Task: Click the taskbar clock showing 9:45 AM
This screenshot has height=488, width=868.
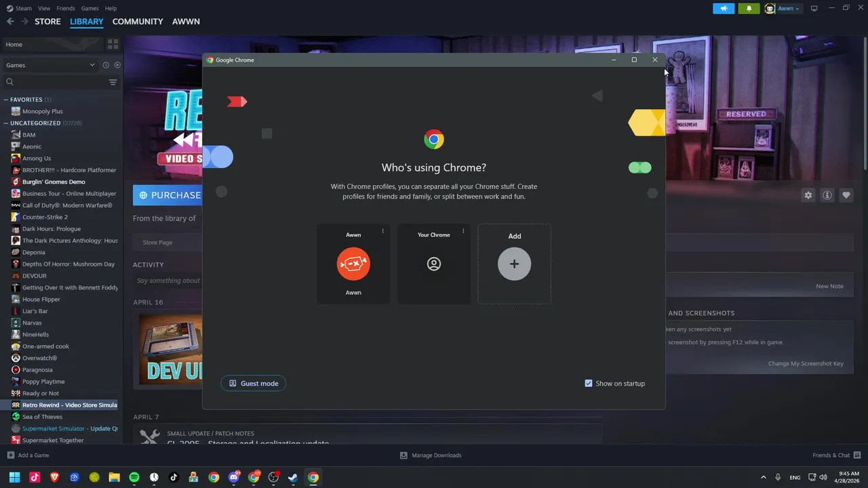Action: click(848, 477)
